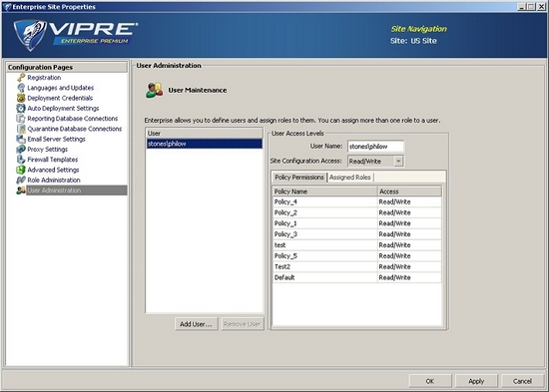This screenshot has height=392, width=549.
Task: Click the Registration key icon
Action: pyautogui.click(x=21, y=78)
